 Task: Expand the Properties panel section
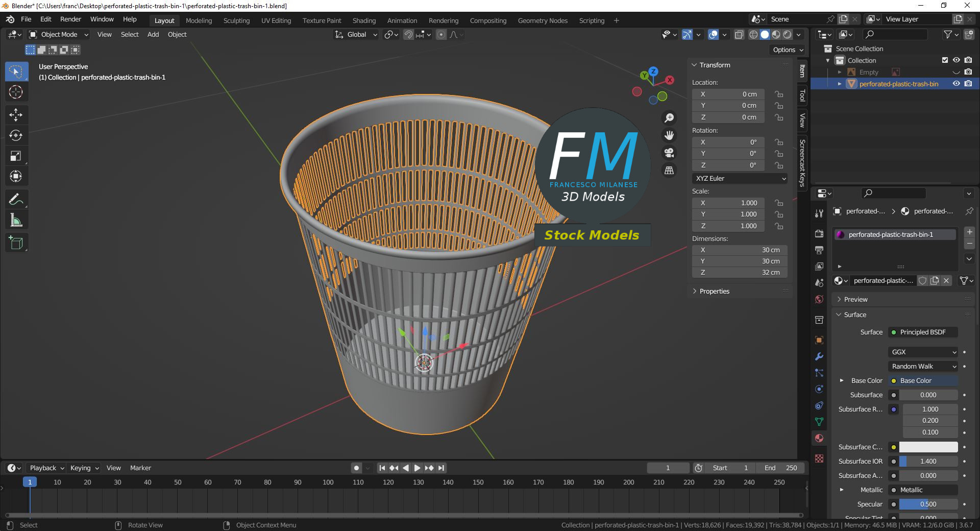pyautogui.click(x=714, y=291)
